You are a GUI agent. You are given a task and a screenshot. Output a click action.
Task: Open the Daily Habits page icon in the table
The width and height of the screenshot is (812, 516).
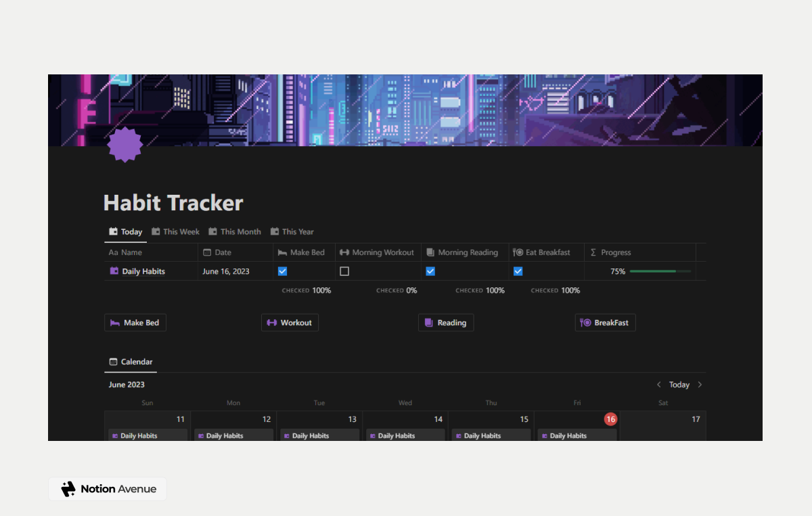point(114,271)
